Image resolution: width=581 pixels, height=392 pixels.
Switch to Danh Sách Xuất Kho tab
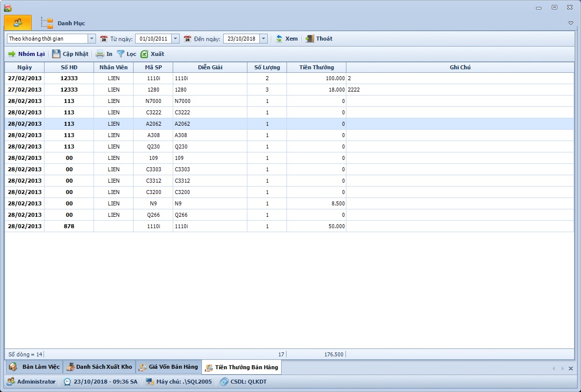99,367
